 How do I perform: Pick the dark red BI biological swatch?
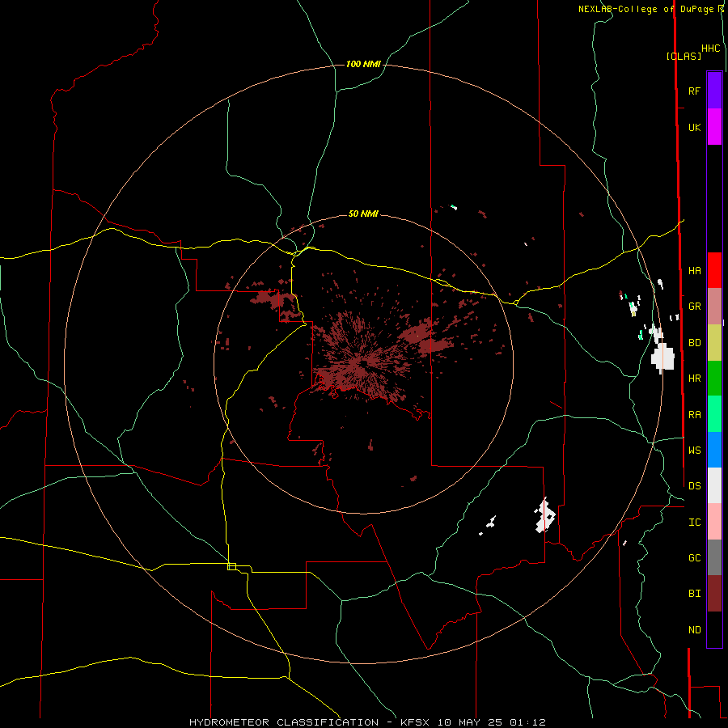714,594
